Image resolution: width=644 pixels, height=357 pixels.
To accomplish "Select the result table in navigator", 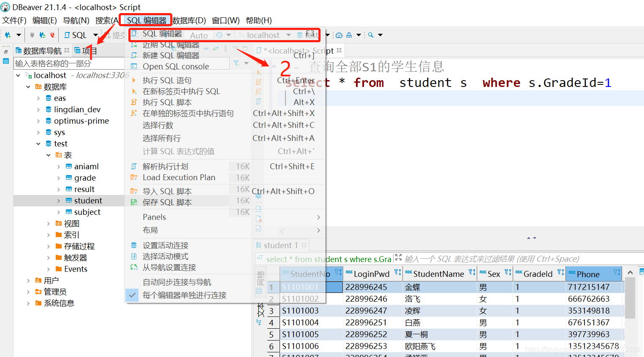I will [x=84, y=189].
